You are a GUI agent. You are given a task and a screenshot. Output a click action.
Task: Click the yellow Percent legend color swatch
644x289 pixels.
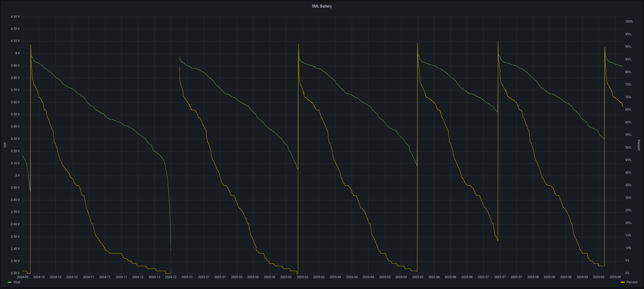(623, 283)
